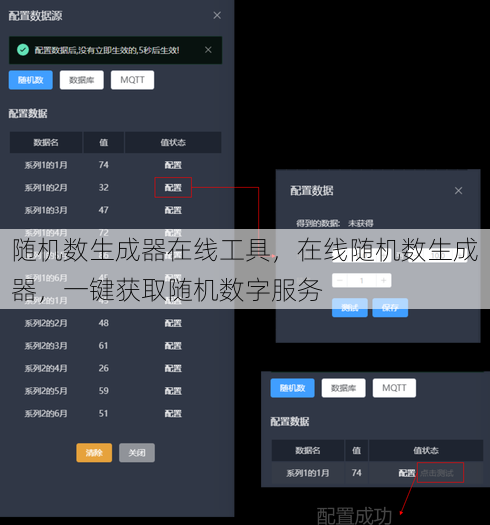Click the 系列1的3月 name cell
490x525 pixels.
click(x=46, y=210)
